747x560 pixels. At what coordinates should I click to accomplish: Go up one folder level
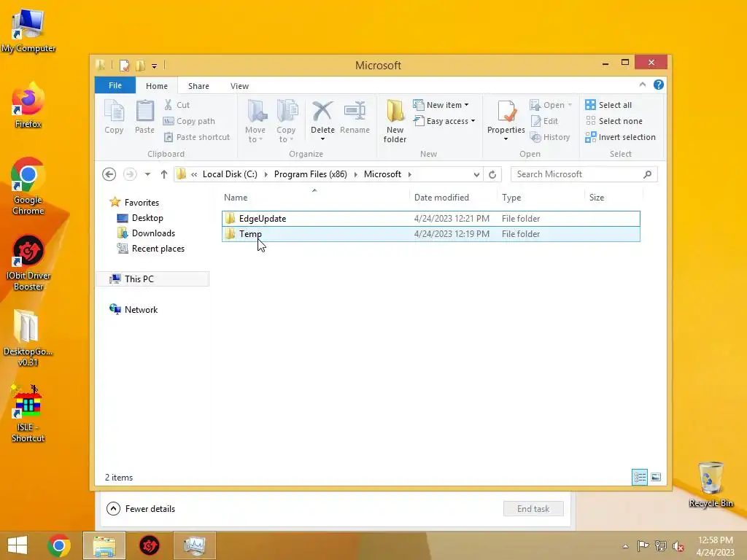pyautogui.click(x=164, y=174)
